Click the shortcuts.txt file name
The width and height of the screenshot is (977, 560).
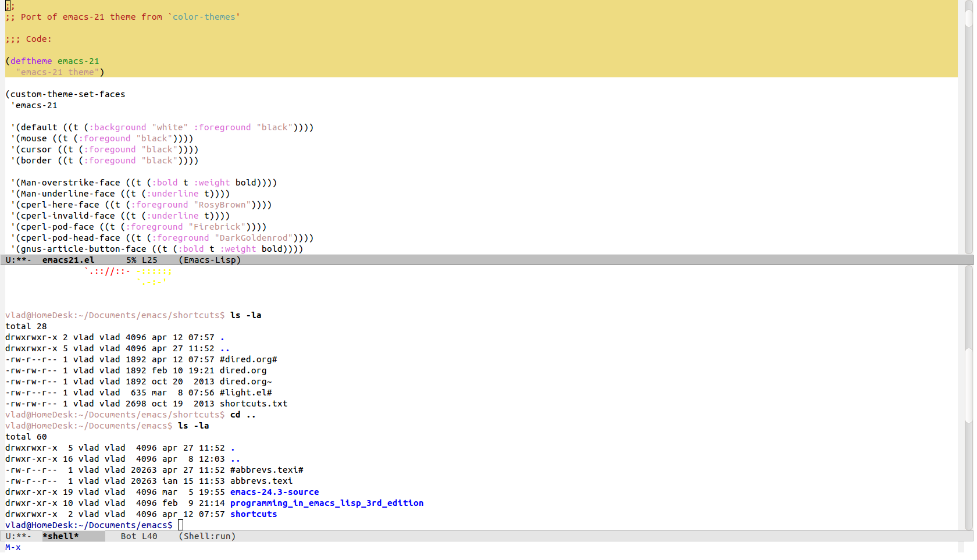tap(254, 404)
